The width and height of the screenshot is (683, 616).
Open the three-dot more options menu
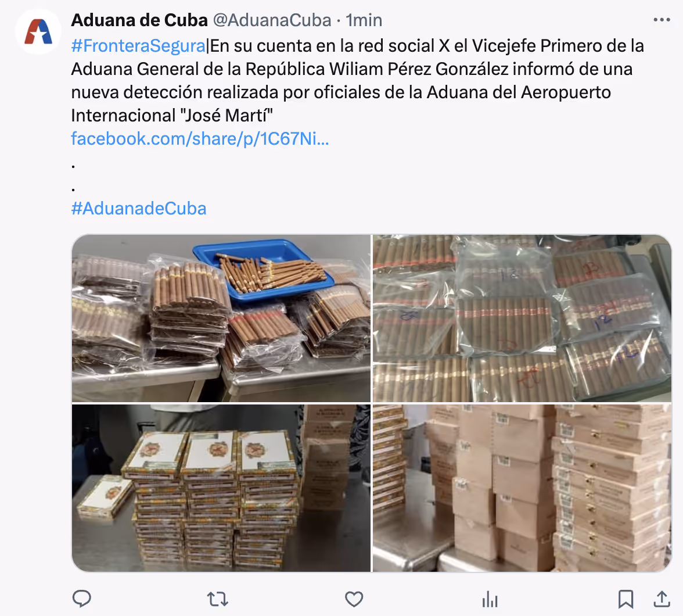click(662, 20)
